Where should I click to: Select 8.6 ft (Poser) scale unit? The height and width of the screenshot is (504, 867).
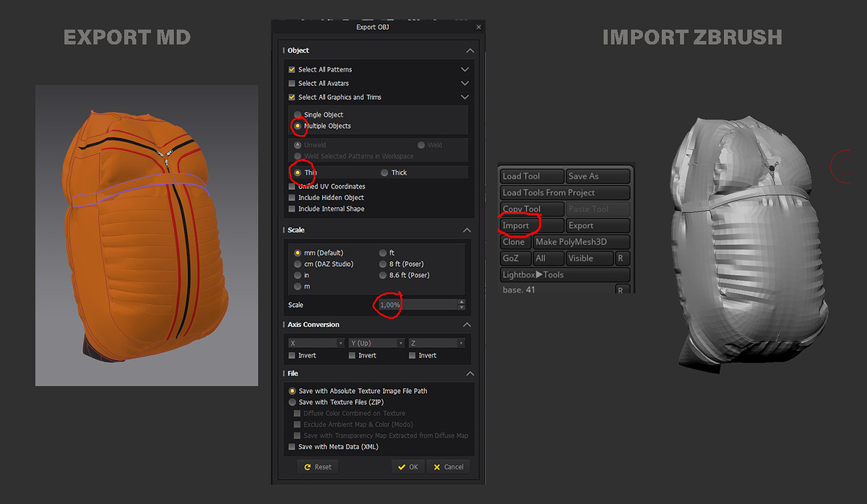(x=383, y=276)
